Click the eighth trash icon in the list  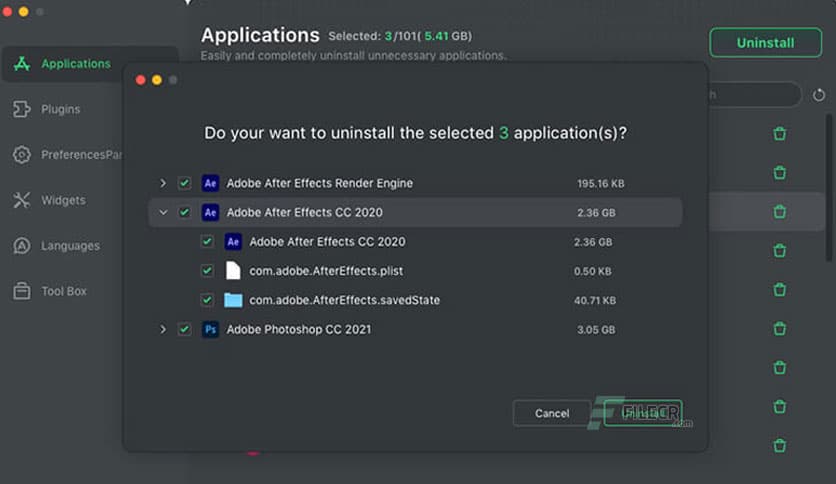tap(779, 407)
